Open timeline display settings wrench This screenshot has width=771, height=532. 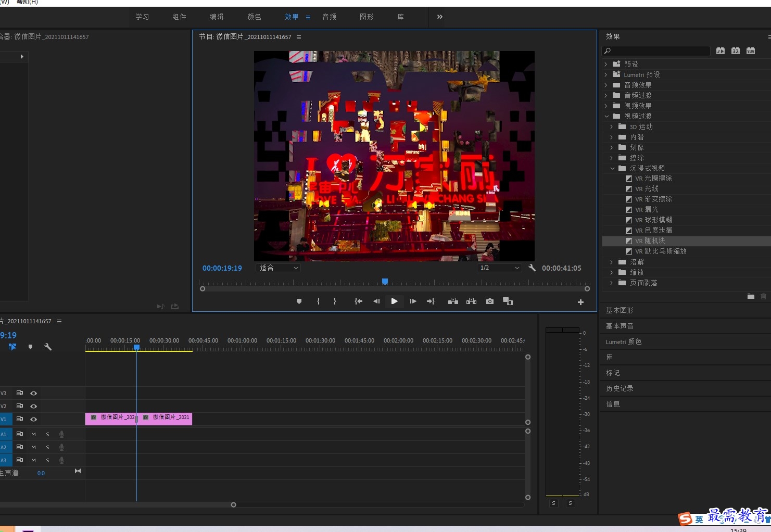pyautogui.click(x=48, y=347)
